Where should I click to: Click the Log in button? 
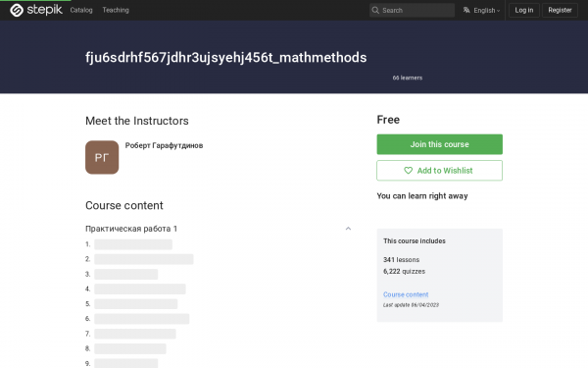click(x=524, y=10)
